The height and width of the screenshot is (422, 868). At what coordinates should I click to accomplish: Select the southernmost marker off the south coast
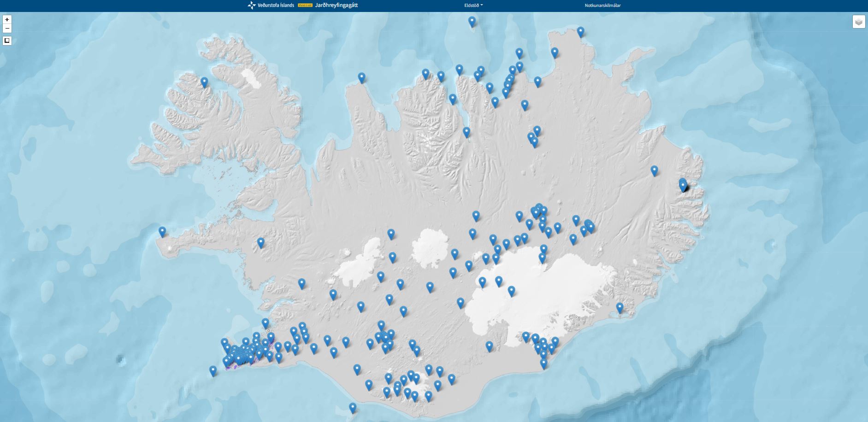353,407
